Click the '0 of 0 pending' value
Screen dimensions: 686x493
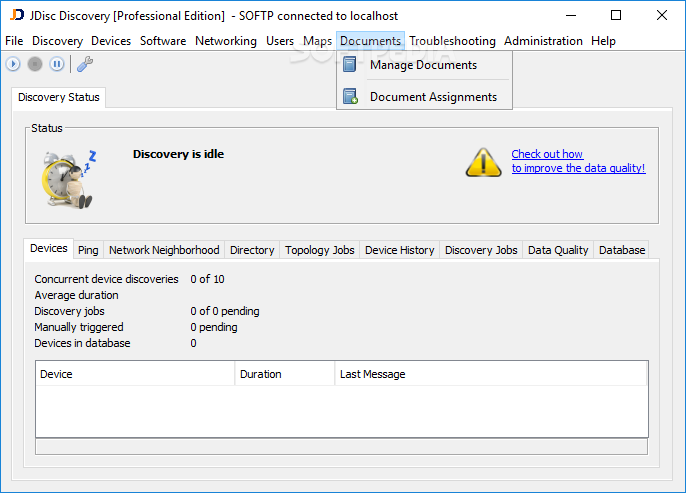tap(225, 311)
